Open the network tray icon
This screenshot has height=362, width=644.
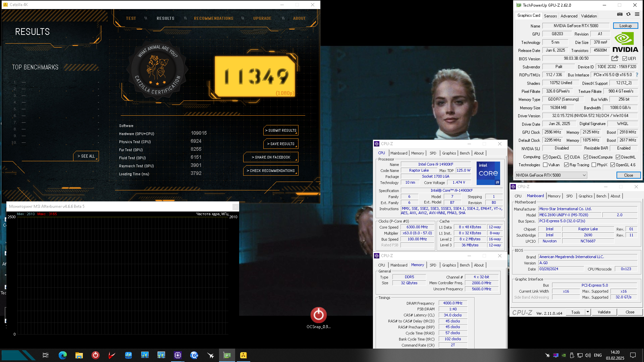(580, 355)
